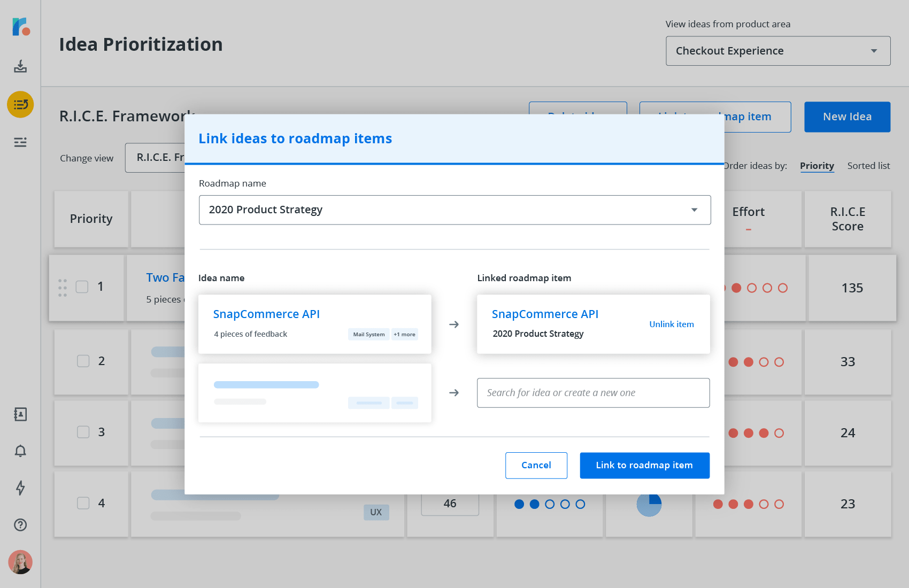Click the 135 score in row 1
Image resolution: width=909 pixels, height=588 pixels.
[852, 288]
